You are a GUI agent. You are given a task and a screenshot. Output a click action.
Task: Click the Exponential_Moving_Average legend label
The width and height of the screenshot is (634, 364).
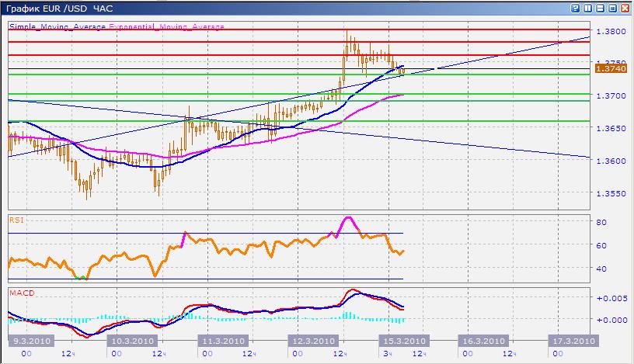pos(166,26)
